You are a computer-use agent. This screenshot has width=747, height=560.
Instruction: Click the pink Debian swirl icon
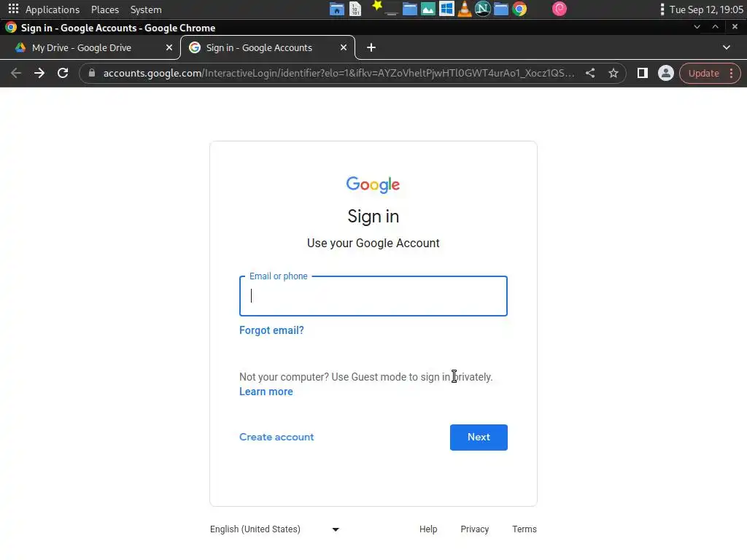point(560,9)
